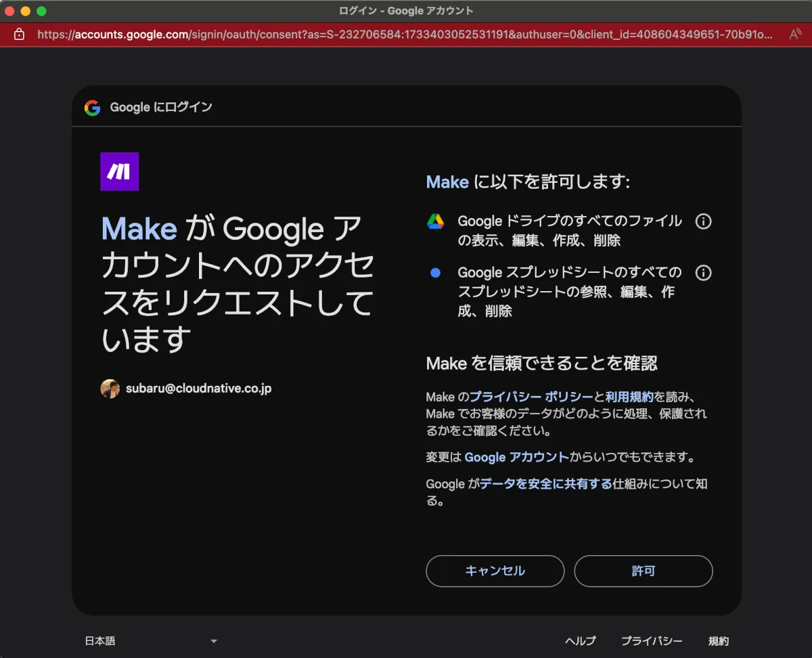The width and height of the screenshot is (812, 658).
Task: Click the lock icon in address bar
Action: (19, 34)
